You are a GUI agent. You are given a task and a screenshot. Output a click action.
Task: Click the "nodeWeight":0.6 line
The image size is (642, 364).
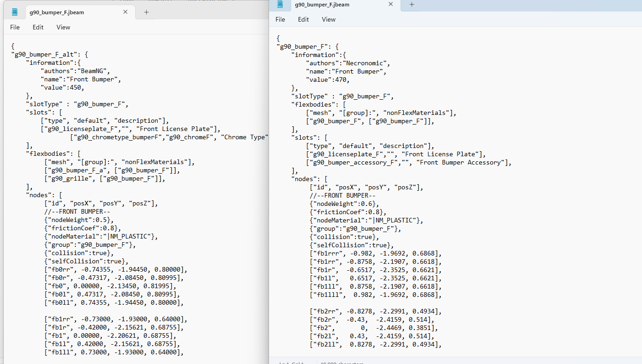tap(344, 204)
